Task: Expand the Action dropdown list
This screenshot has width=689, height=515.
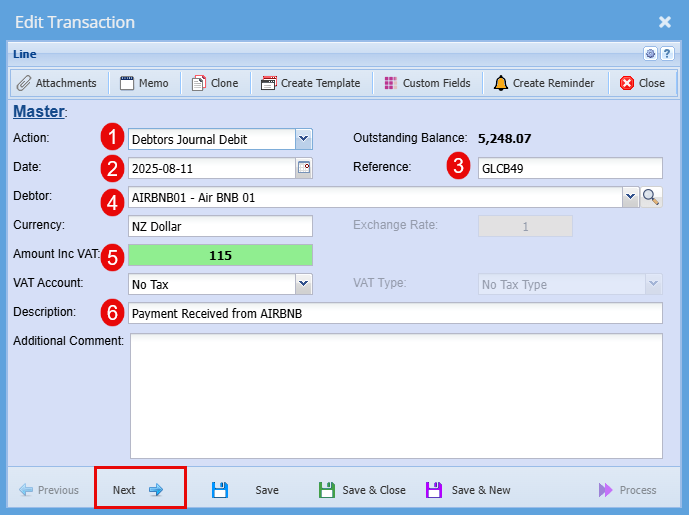Action: click(304, 139)
